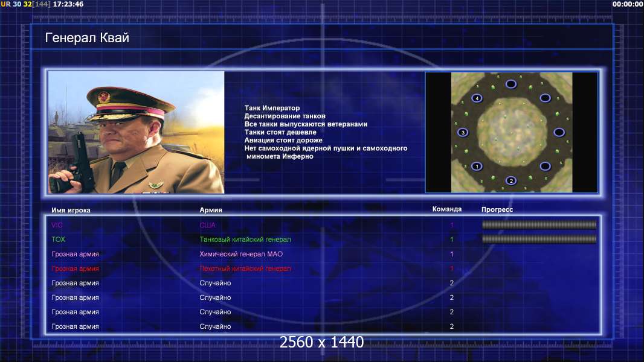
Task: Click the 'Армия' column header
Action: point(211,210)
